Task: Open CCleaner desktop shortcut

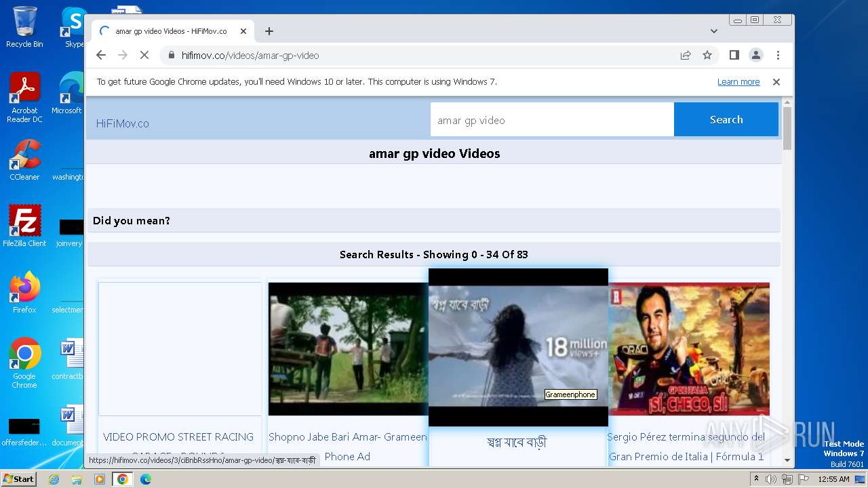Action: [x=24, y=160]
